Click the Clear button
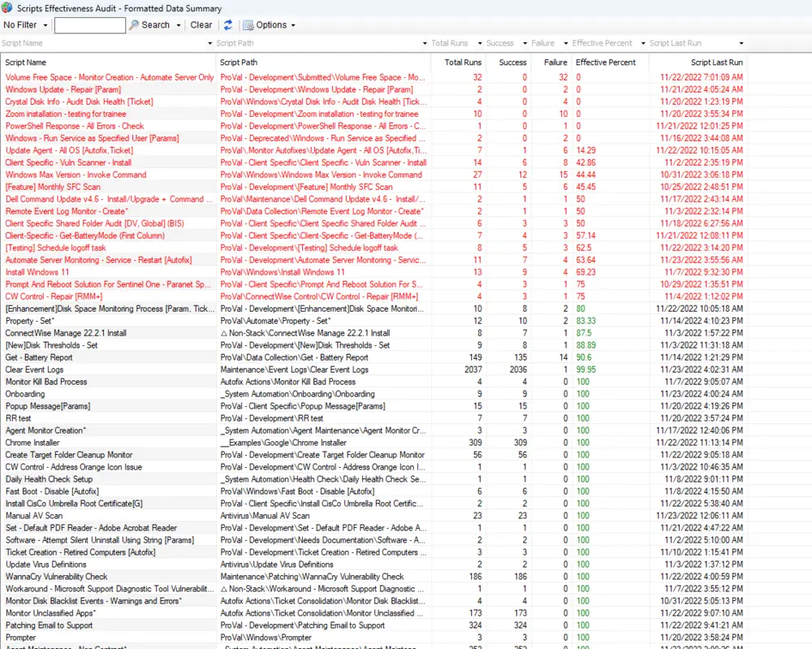Image resolution: width=812 pixels, height=649 pixels. pos(201,25)
